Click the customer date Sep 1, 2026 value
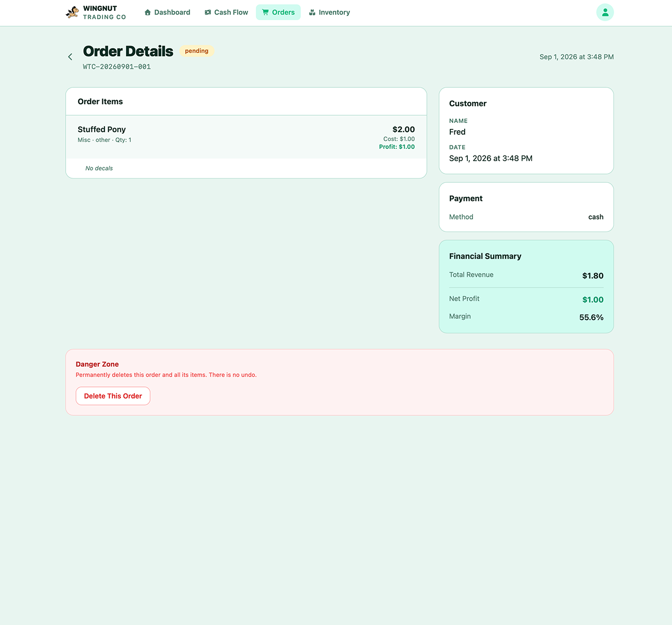The width and height of the screenshot is (672, 625). [491, 158]
